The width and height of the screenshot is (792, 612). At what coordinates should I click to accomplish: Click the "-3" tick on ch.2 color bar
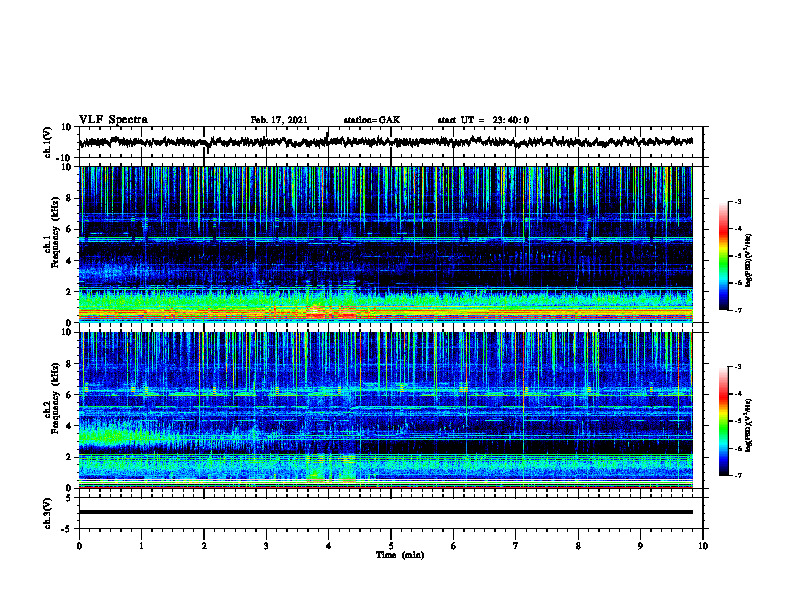pyautogui.click(x=738, y=367)
